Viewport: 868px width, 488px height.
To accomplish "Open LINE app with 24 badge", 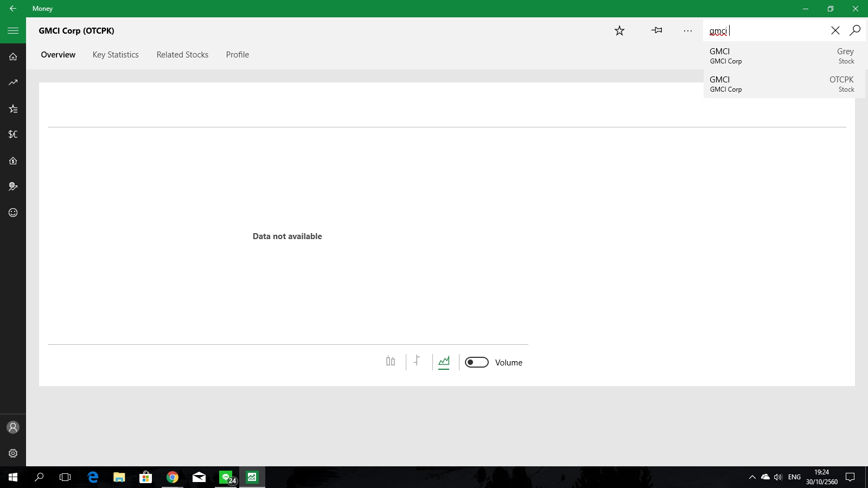I will (227, 477).
